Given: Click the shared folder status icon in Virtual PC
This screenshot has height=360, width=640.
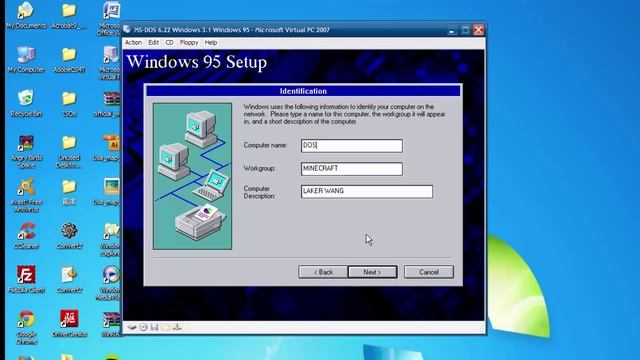Looking at the screenshot, I should point(166,327).
